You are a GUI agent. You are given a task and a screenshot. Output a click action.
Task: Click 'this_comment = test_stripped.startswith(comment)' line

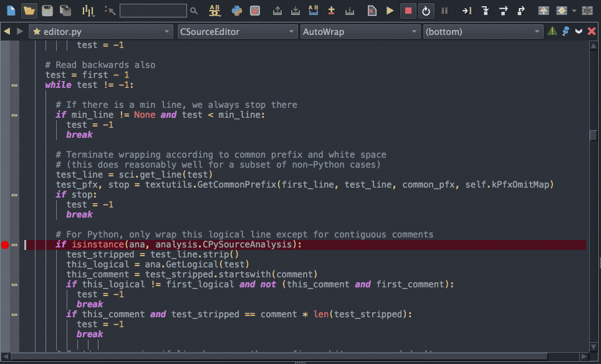pos(192,274)
